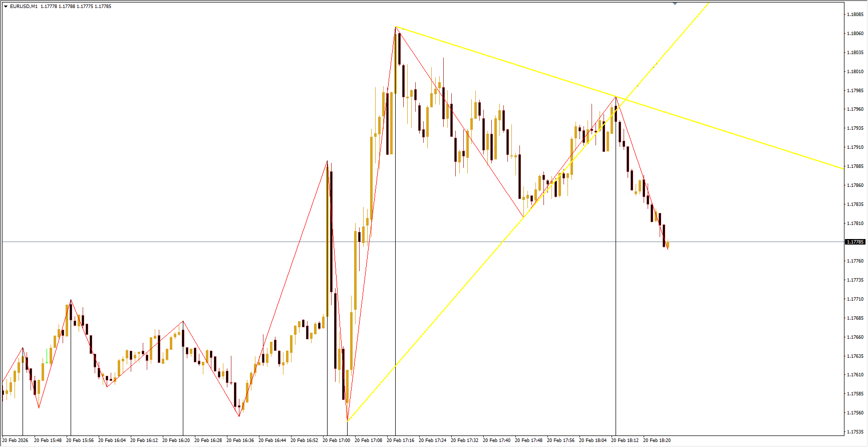Select the descending yellow trendline
This screenshot has width=868, height=447.
(x=726, y=131)
